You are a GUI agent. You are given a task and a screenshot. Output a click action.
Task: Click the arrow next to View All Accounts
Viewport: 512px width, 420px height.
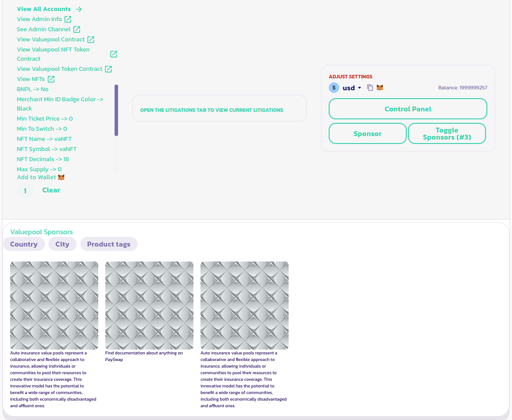[x=79, y=9]
